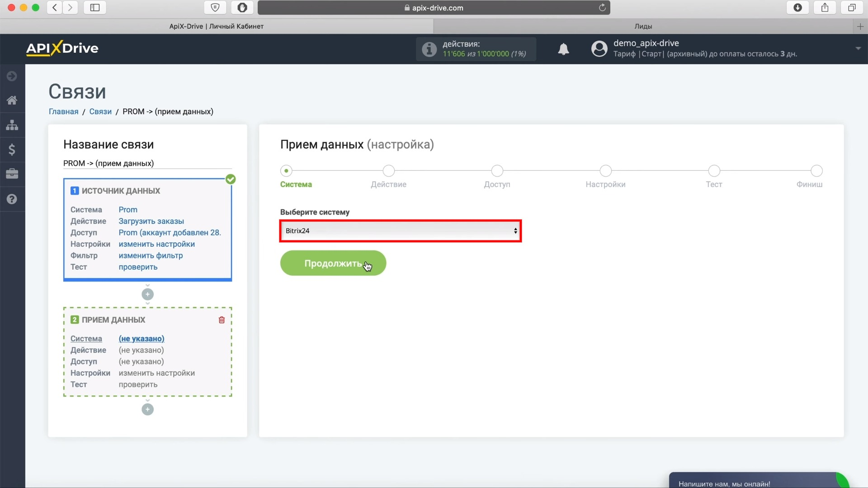
Task: Click изменить фильтр link
Action: pos(151,256)
